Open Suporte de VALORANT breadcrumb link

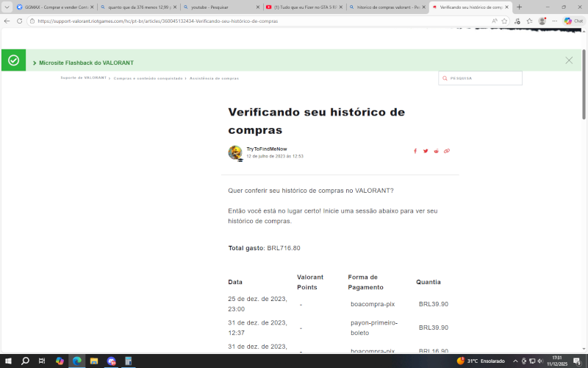pyautogui.click(x=84, y=78)
